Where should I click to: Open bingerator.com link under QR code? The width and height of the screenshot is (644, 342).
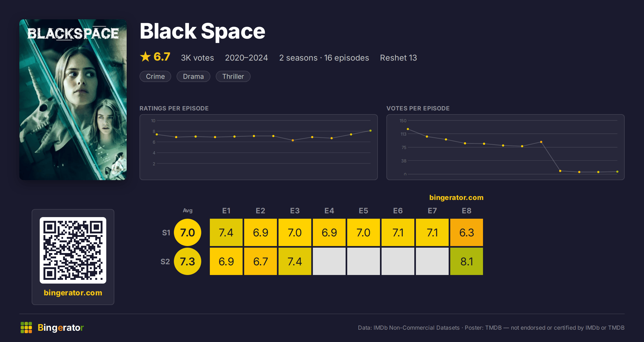point(73,292)
